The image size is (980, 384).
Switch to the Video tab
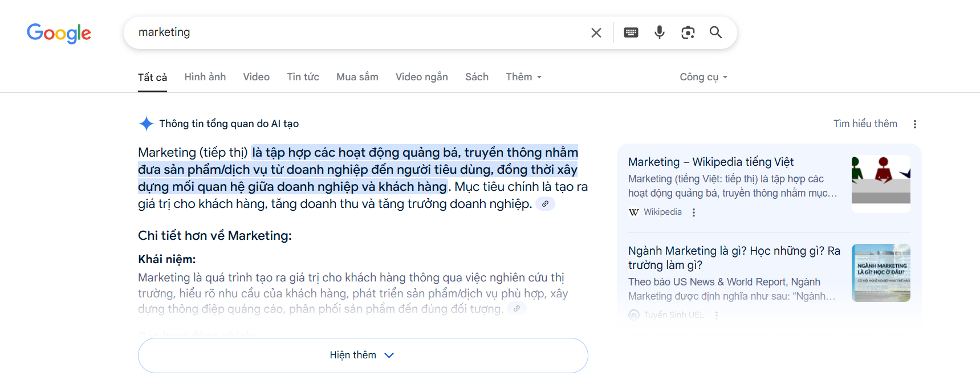(x=257, y=77)
